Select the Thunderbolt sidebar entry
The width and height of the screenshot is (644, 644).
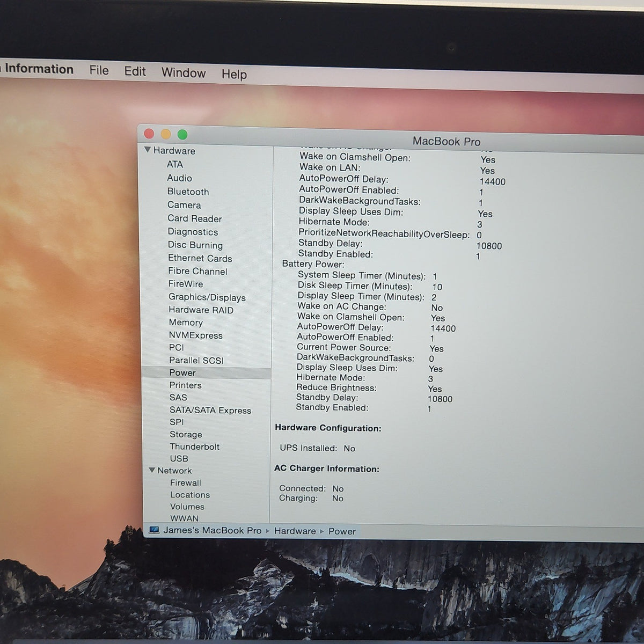click(x=195, y=447)
